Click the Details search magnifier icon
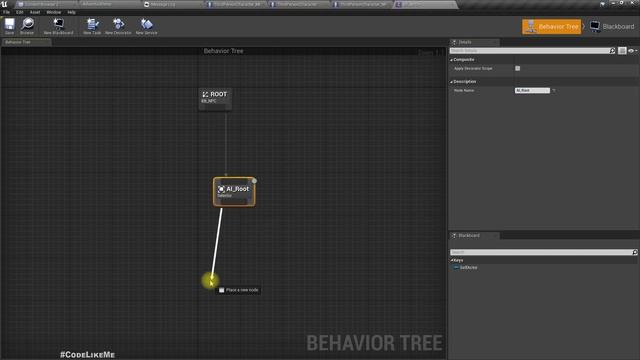 612,51
